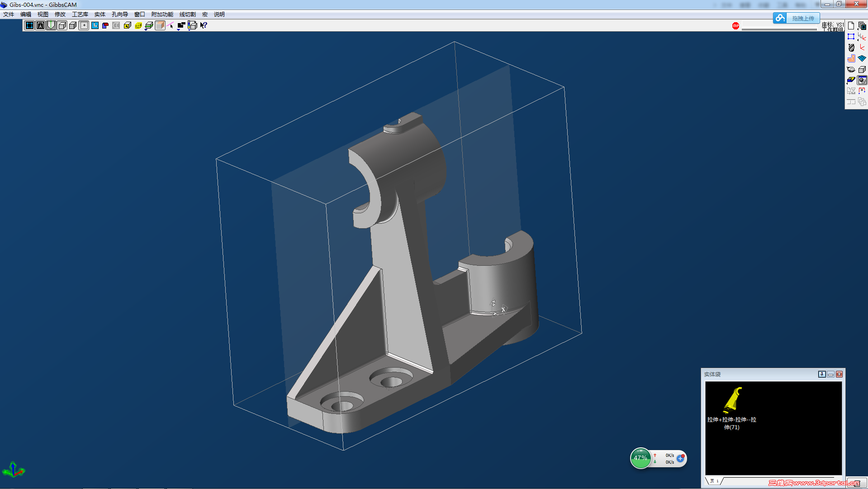Click the red bracket dimension icon
Screen dimensions: 868x489
pos(862,91)
